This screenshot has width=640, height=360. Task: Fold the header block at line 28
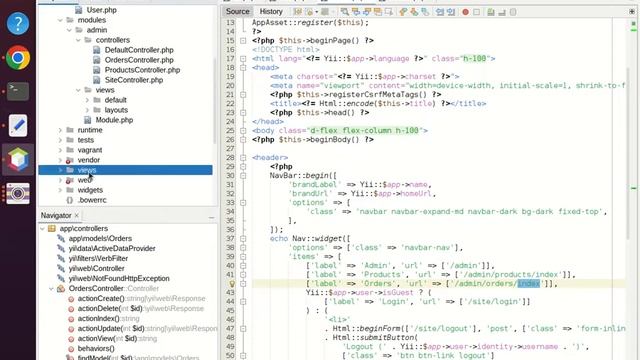(243, 158)
